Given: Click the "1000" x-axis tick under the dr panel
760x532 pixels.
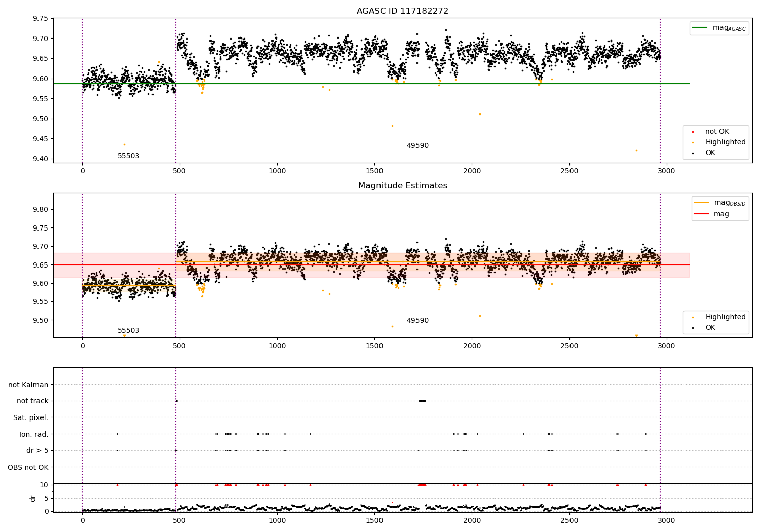Looking at the screenshot, I should click(x=277, y=520).
